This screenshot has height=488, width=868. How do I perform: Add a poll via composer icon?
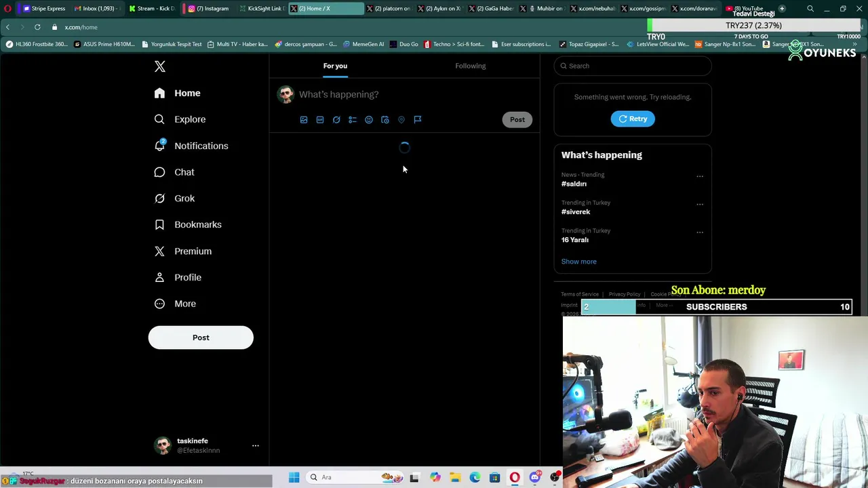click(353, 120)
